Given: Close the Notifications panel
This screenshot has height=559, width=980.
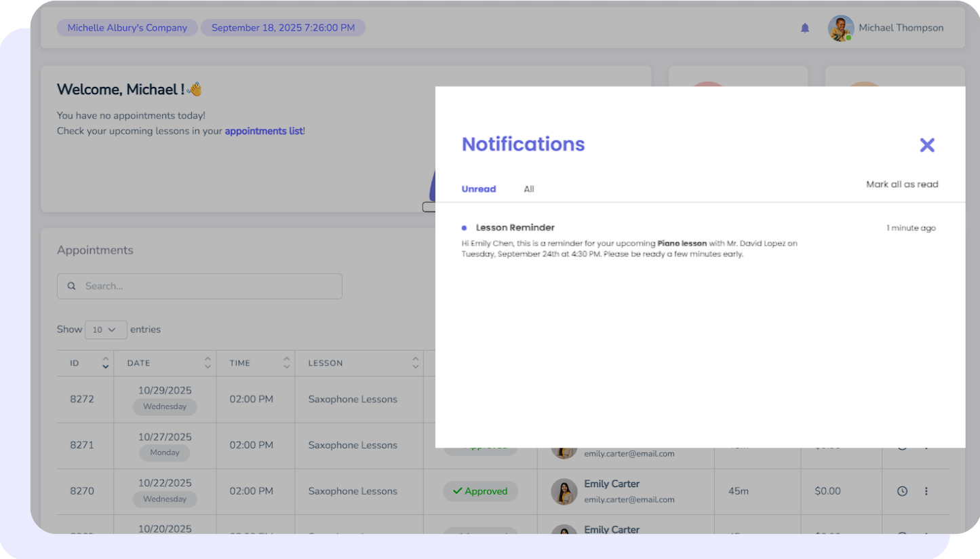Looking at the screenshot, I should [x=926, y=144].
